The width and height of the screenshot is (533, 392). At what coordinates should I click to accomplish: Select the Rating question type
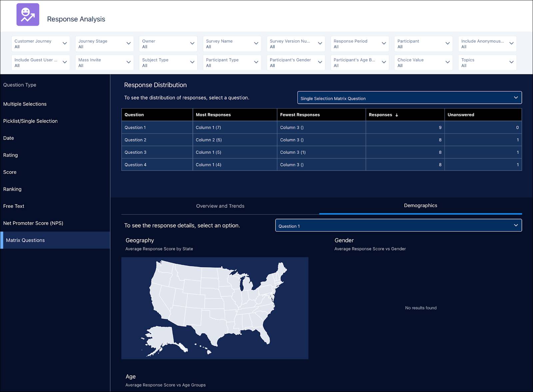11,155
